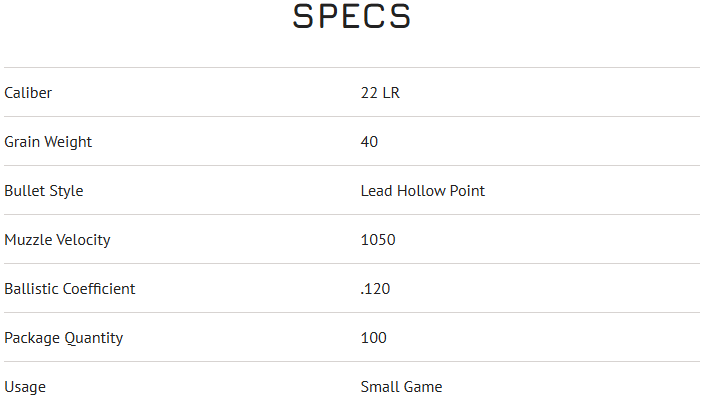This screenshot has width=706, height=404.
Task: Click the word 'Velocity' in the table
Action: (83, 240)
